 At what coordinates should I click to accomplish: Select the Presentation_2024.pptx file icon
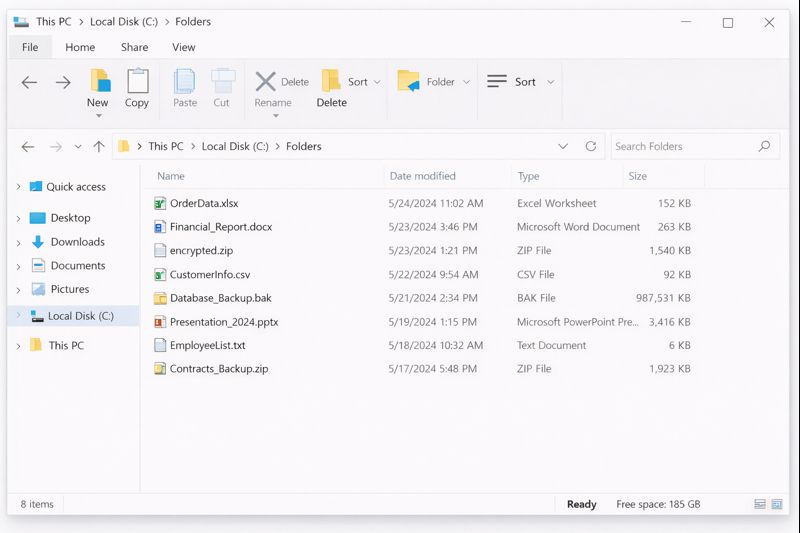click(160, 322)
